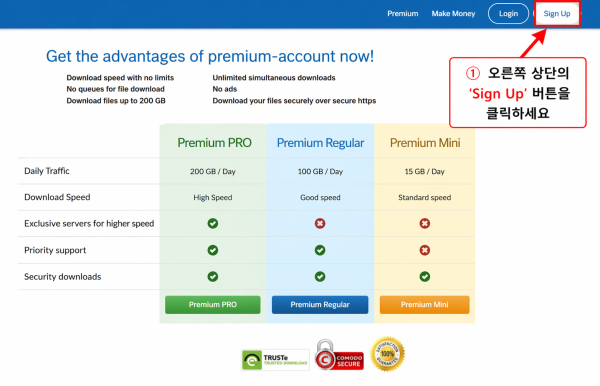Open the Premium menu item
600x386 pixels.
click(x=403, y=14)
